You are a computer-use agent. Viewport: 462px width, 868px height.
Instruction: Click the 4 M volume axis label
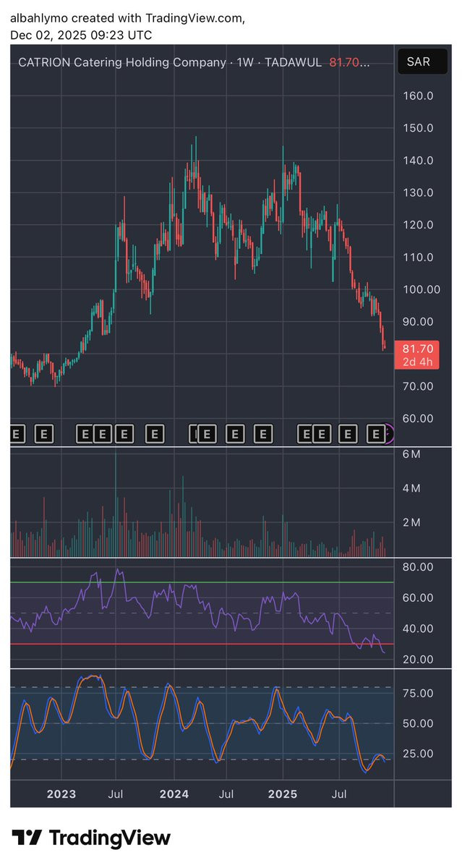tap(411, 488)
